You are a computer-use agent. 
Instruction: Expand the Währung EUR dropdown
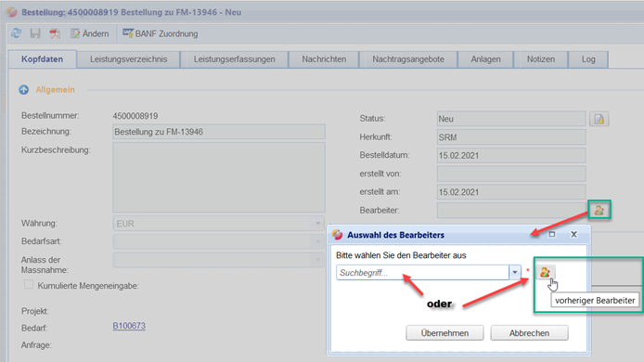[318, 224]
